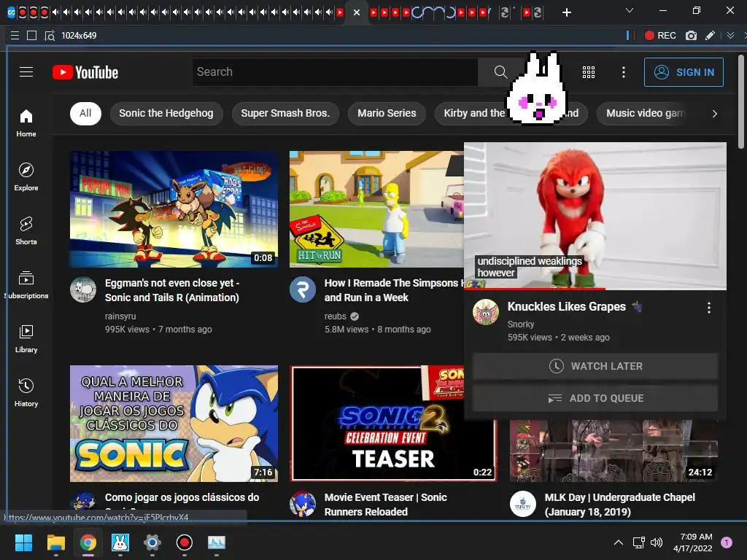The width and height of the screenshot is (747, 560).
Task: Open rainsyru channel link
Action: [x=120, y=316]
